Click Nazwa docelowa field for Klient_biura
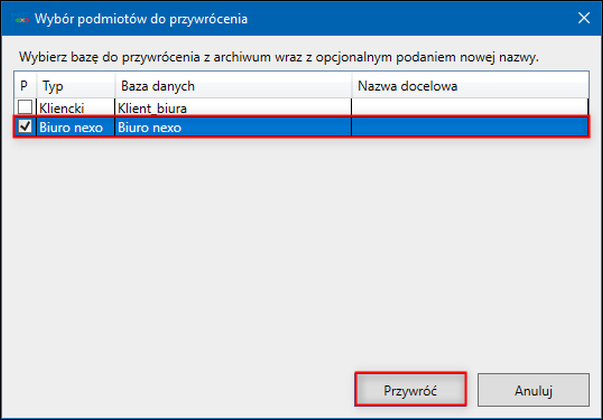603x420 pixels. coord(467,107)
